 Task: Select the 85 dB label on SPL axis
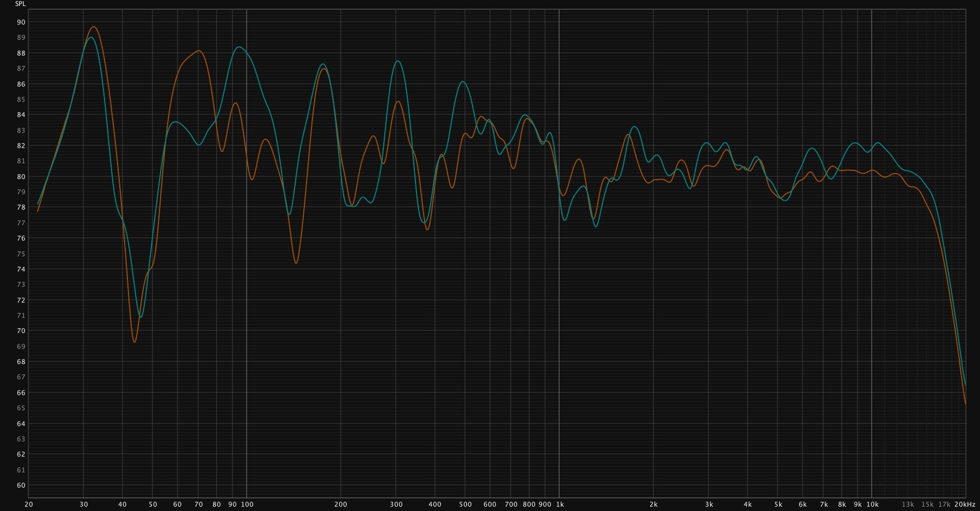coord(21,100)
